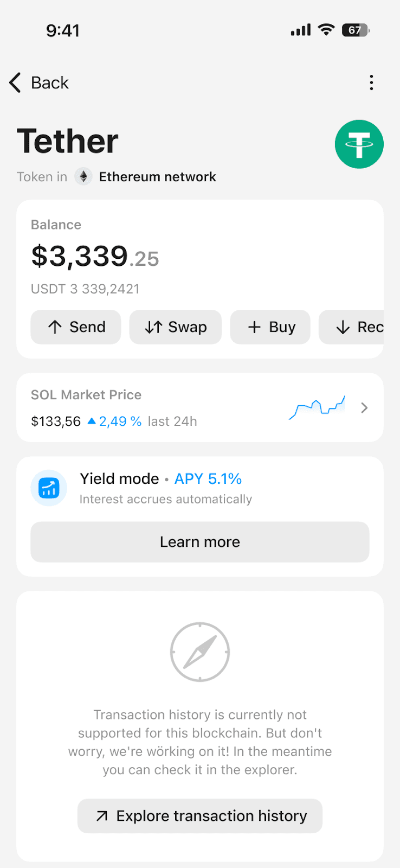Tap the blue Yield mode chart icon
The height and width of the screenshot is (868, 400).
coord(49,488)
